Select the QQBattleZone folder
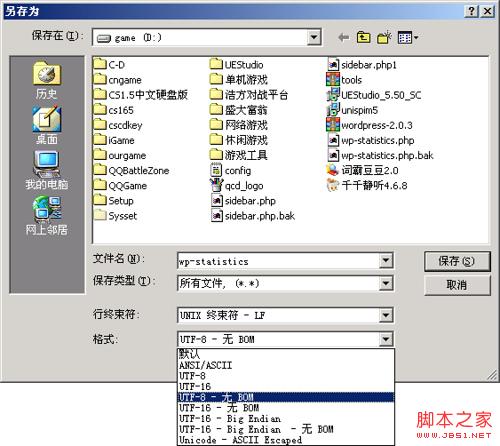Image resolution: width=500 pixels, height=446 pixels. click(x=131, y=171)
